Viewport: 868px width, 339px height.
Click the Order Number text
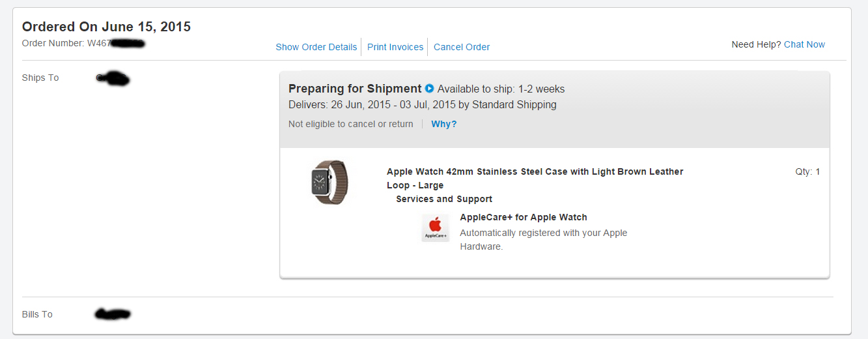[65, 43]
